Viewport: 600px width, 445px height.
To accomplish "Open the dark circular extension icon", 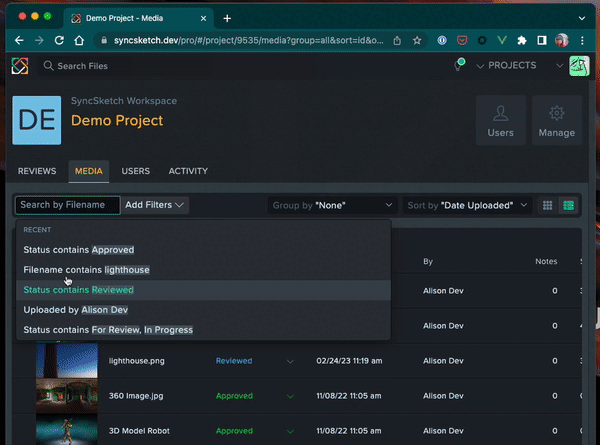I will [482, 40].
